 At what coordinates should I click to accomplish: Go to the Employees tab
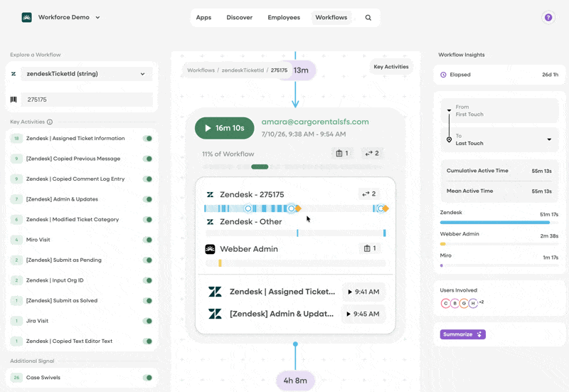(x=284, y=17)
